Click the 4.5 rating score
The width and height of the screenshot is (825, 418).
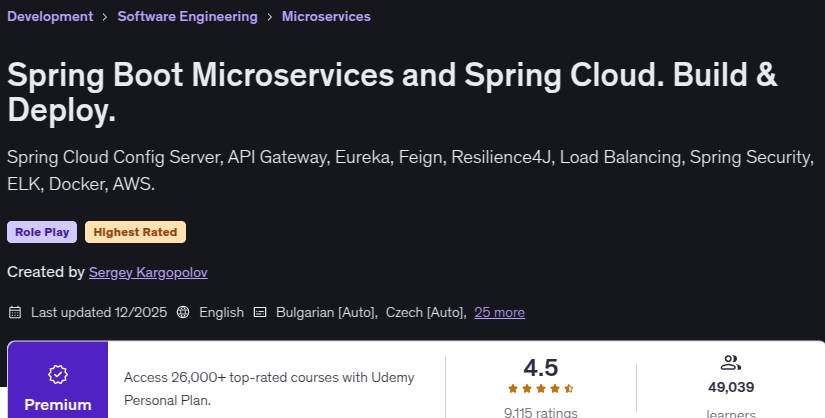pyautogui.click(x=541, y=368)
